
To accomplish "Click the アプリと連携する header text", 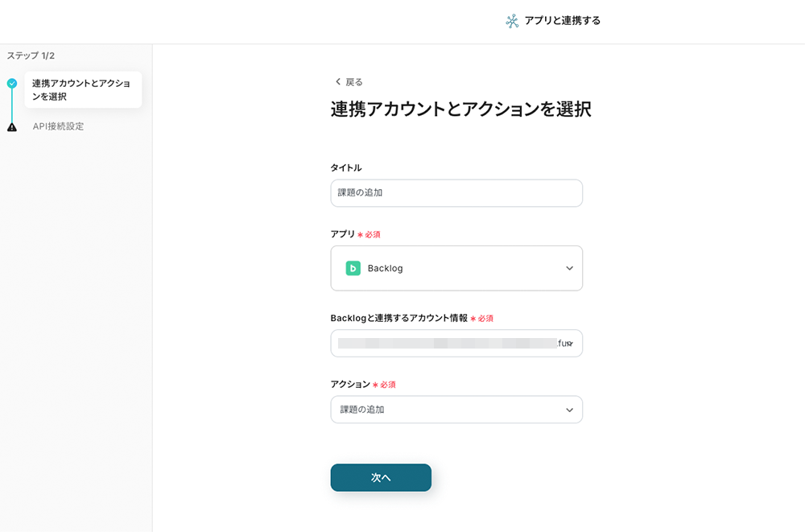I will (562, 21).
